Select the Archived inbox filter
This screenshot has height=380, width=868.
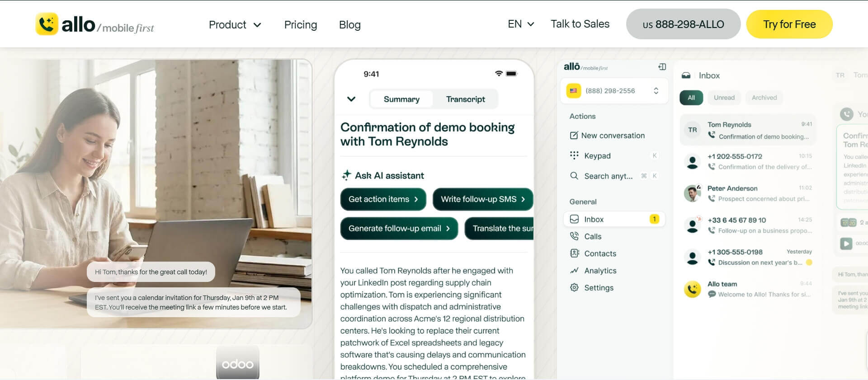(x=764, y=98)
